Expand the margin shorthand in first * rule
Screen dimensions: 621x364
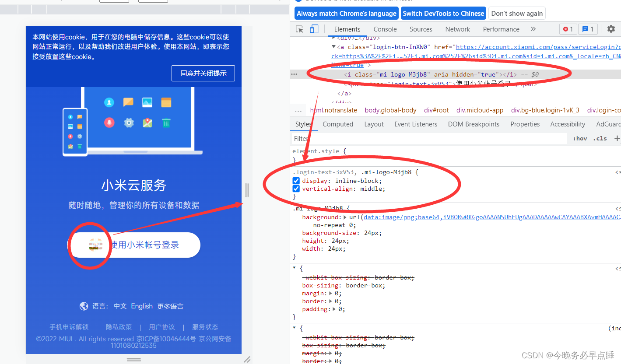[330, 293]
